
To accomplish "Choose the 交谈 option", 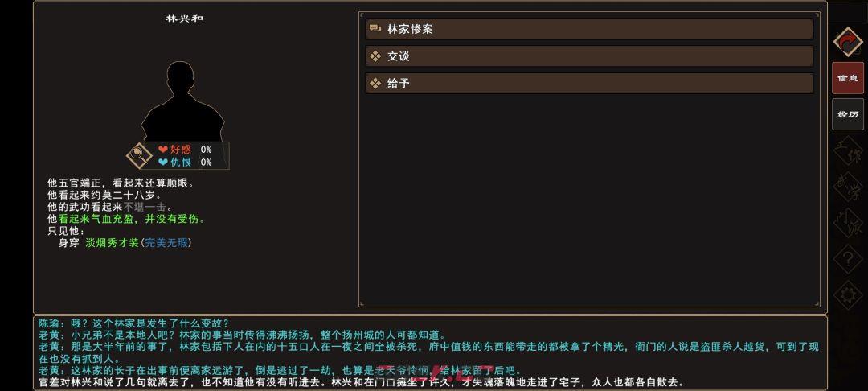I will point(589,56).
